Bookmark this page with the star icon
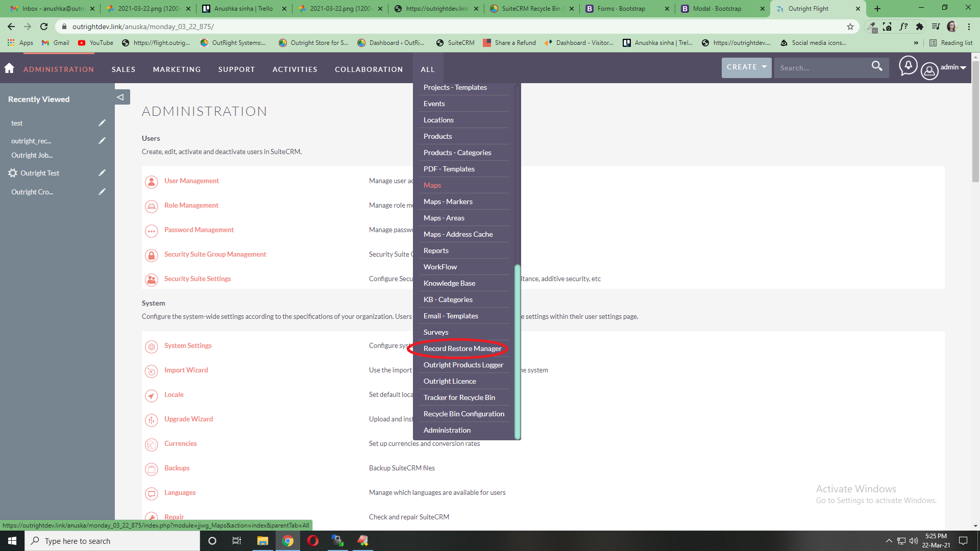The height and width of the screenshot is (551, 980). 850,27
